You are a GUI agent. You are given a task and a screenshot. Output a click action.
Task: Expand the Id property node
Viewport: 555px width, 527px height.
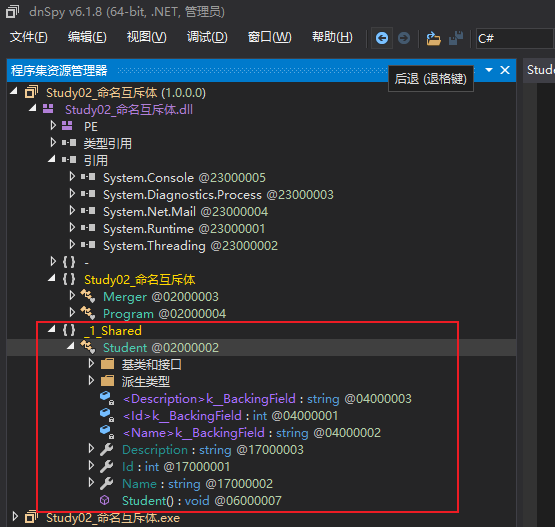[x=91, y=465]
